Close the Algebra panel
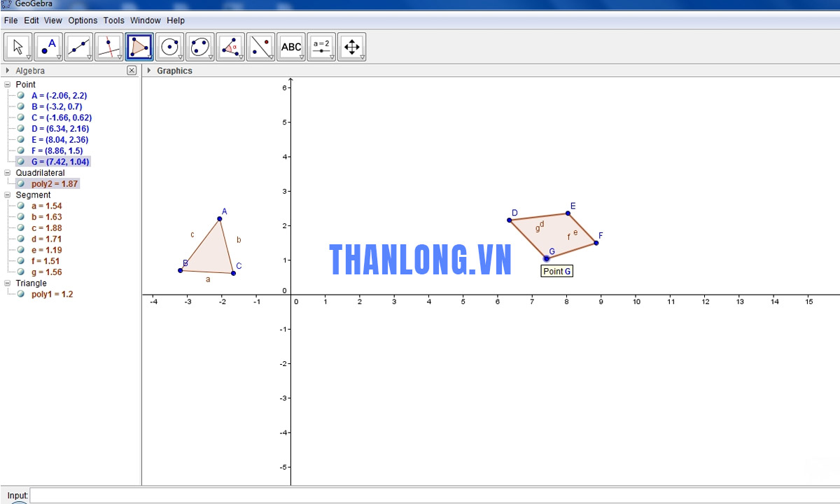 coord(132,71)
